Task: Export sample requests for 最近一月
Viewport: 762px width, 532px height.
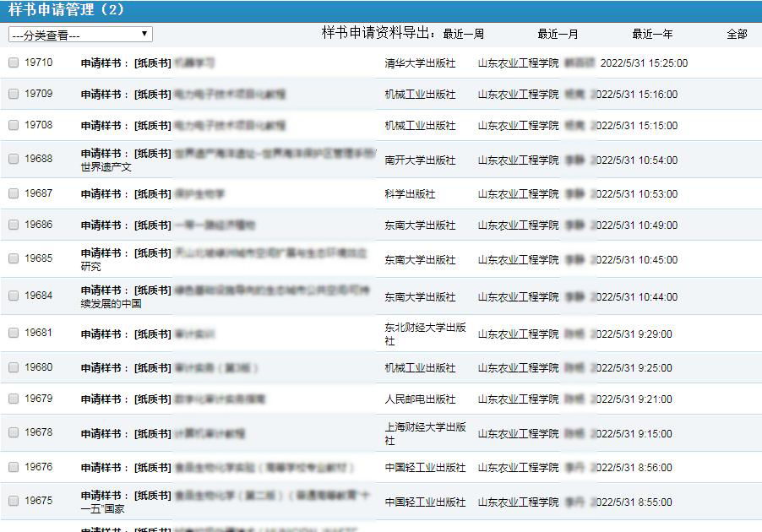Action: 558,35
